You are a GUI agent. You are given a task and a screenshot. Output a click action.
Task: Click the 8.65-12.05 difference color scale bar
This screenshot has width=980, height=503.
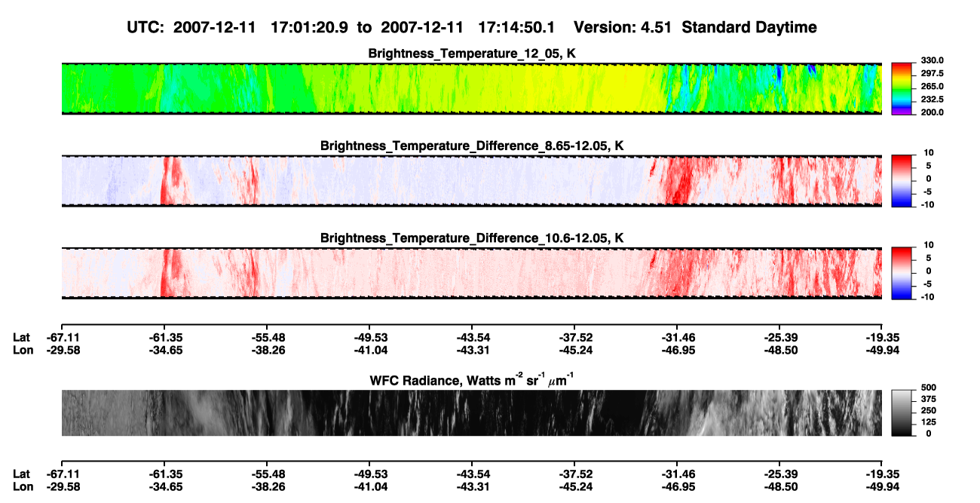tap(902, 179)
